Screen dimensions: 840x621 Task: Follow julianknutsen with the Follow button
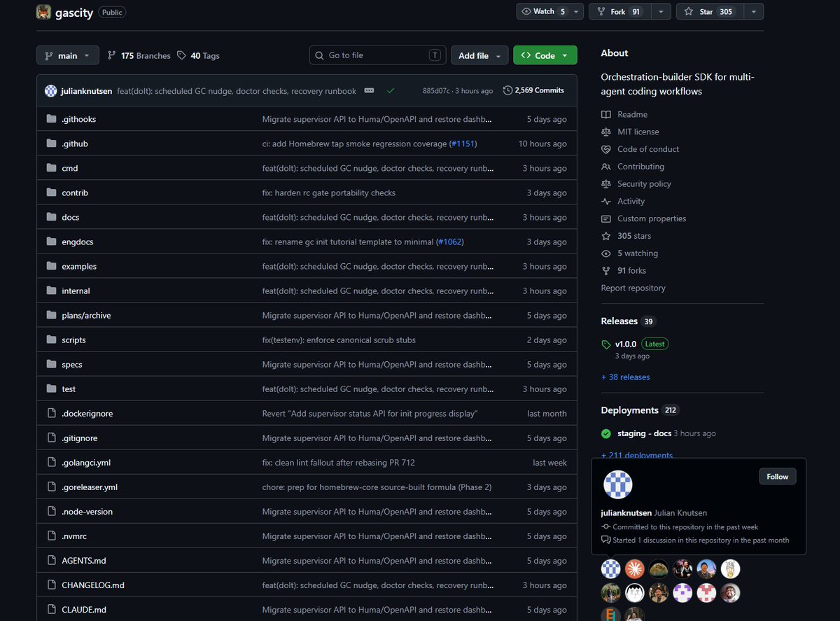(777, 477)
